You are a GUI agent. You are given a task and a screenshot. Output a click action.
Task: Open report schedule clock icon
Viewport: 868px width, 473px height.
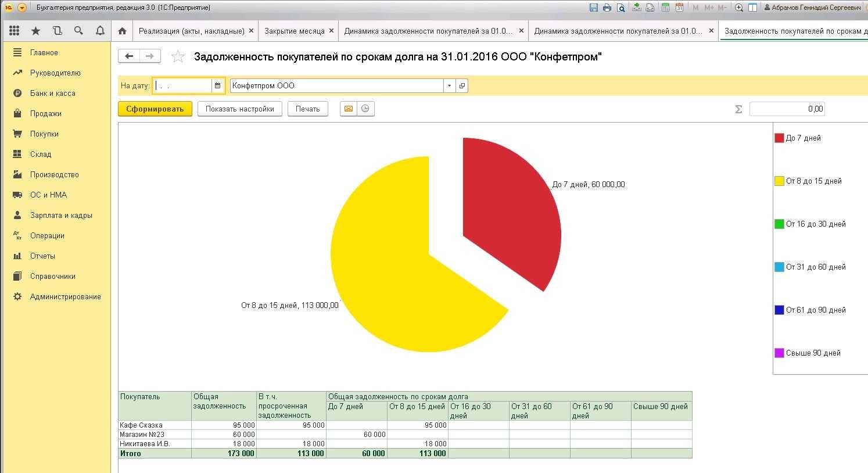[x=365, y=109]
